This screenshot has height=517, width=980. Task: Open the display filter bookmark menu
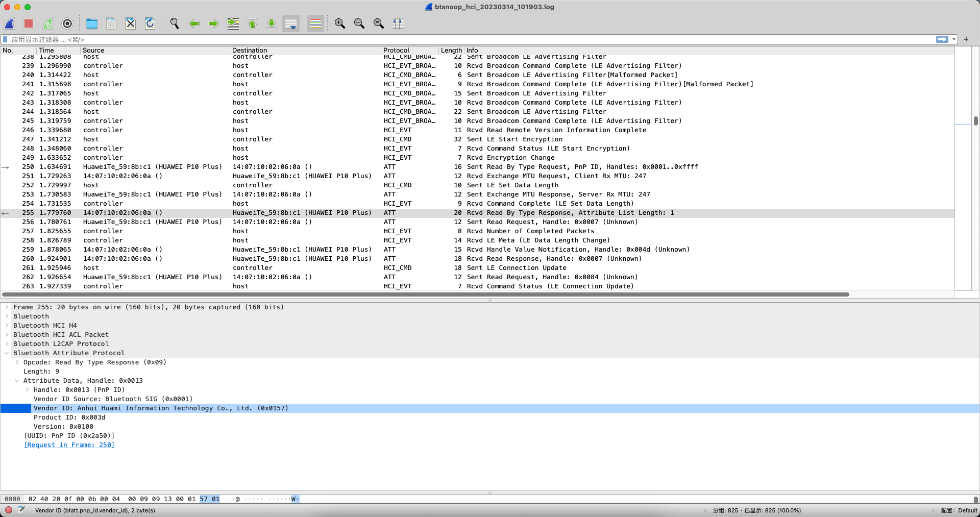tap(5, 39)
